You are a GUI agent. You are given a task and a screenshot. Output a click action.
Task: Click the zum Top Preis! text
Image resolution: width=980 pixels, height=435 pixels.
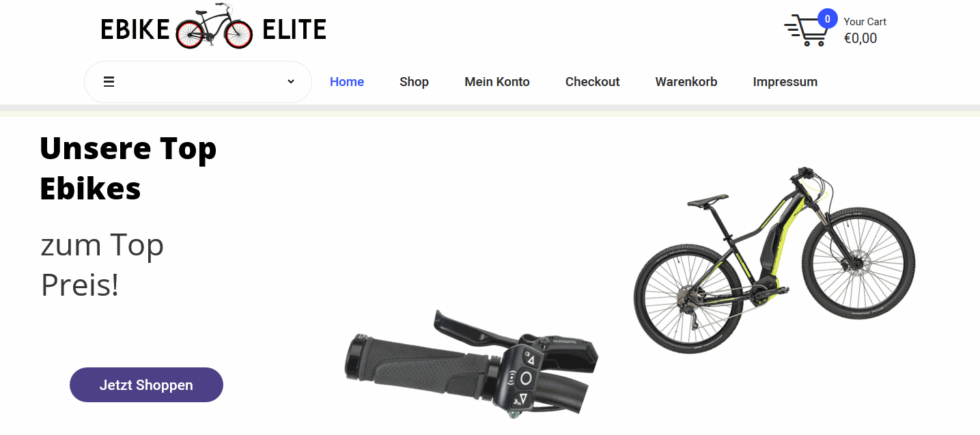tap(102, 265)
